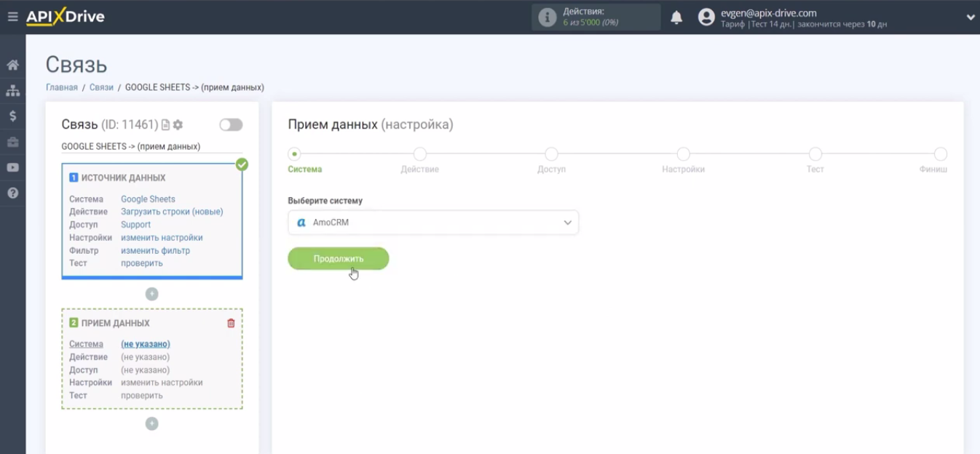Click Загрузить строки (новые) link

click(x=172, y=212)
